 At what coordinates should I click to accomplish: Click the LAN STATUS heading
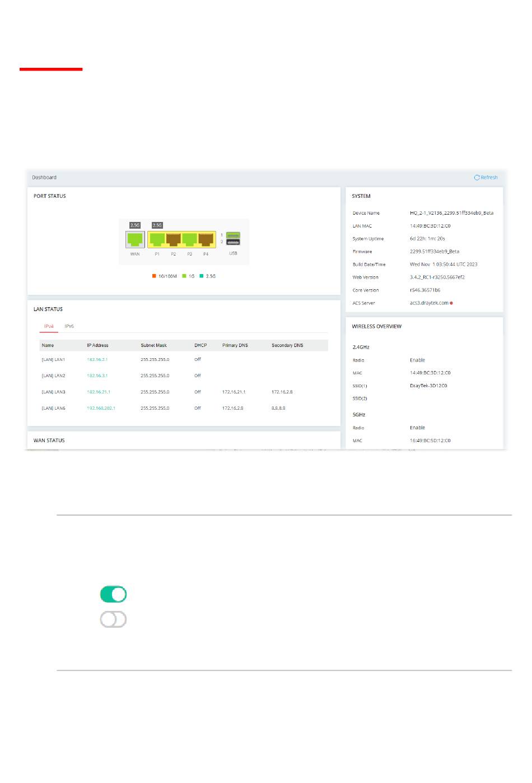(x=48, y=309)
